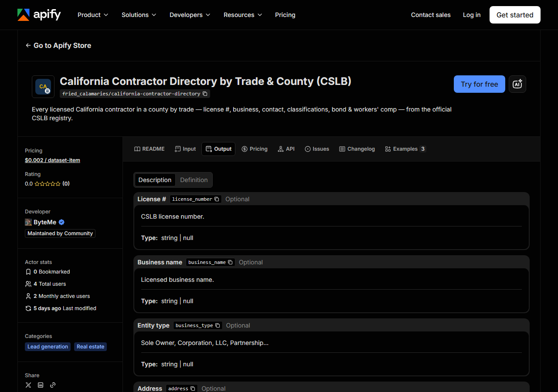Click the rating stars
The image size is (558, 392).
(x=48, y=184)
